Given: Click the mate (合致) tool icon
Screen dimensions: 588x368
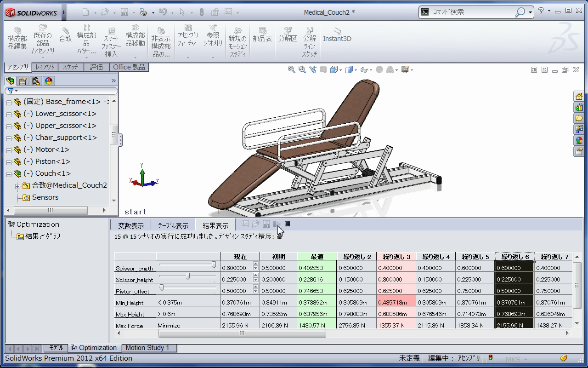Looking at the screenshot, I should click(x=66, y=35).
